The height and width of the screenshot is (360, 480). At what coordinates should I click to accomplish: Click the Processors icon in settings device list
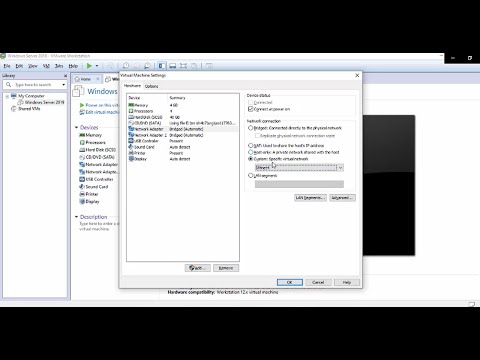tap(131, 111)
